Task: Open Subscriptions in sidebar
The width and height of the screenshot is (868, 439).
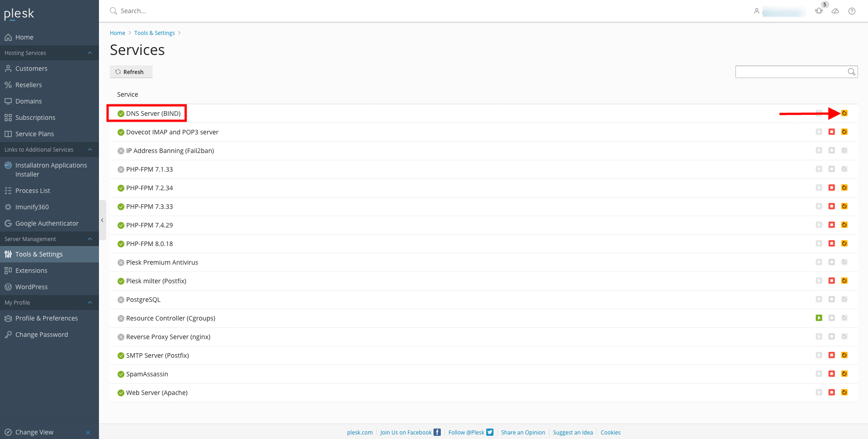Action: coord(49,118)
